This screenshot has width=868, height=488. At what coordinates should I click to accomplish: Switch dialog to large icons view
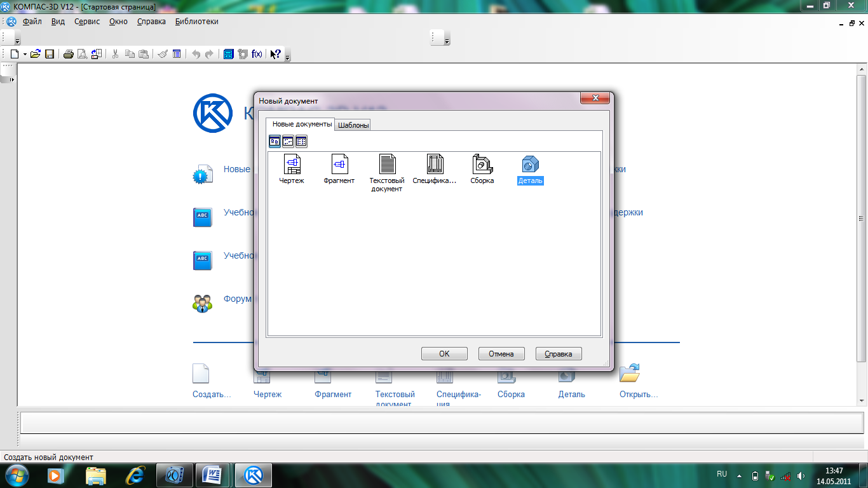click(275, 141)
